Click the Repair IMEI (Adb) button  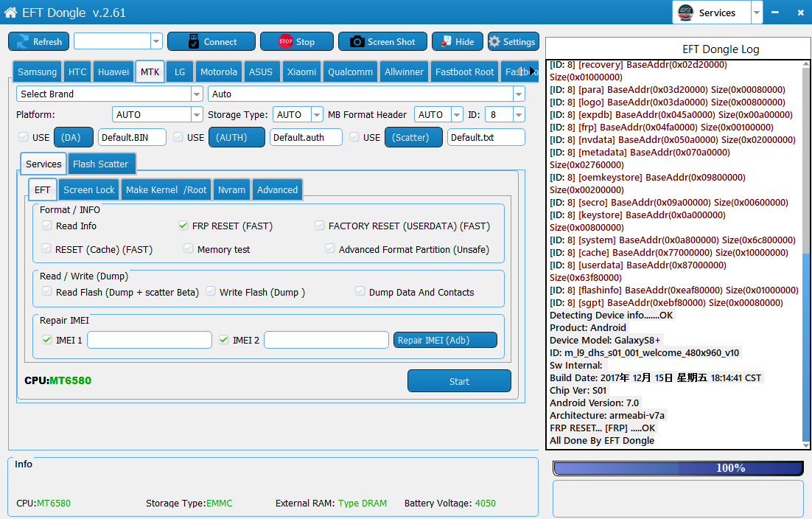(445, 340)
